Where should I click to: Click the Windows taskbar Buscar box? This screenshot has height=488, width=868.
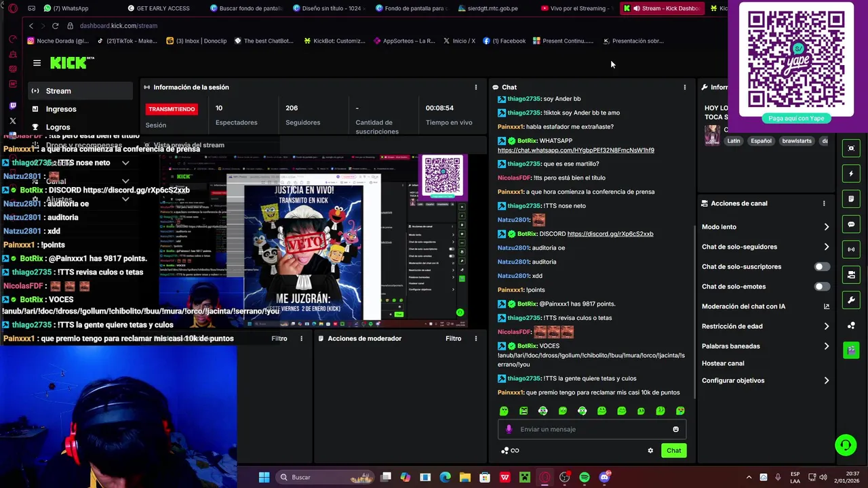pyautogui.click(x=325, y=477)
